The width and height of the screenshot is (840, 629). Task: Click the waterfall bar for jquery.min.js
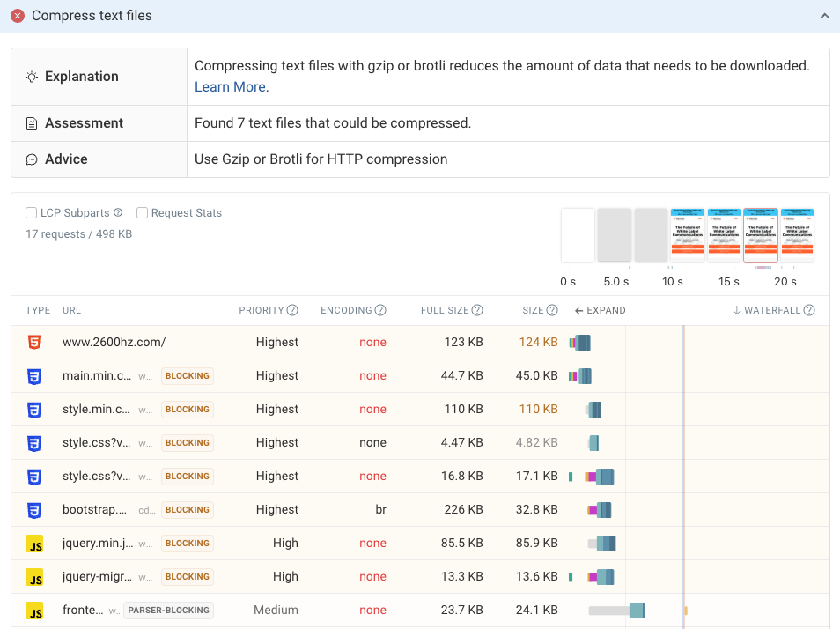tap(605, 544)
